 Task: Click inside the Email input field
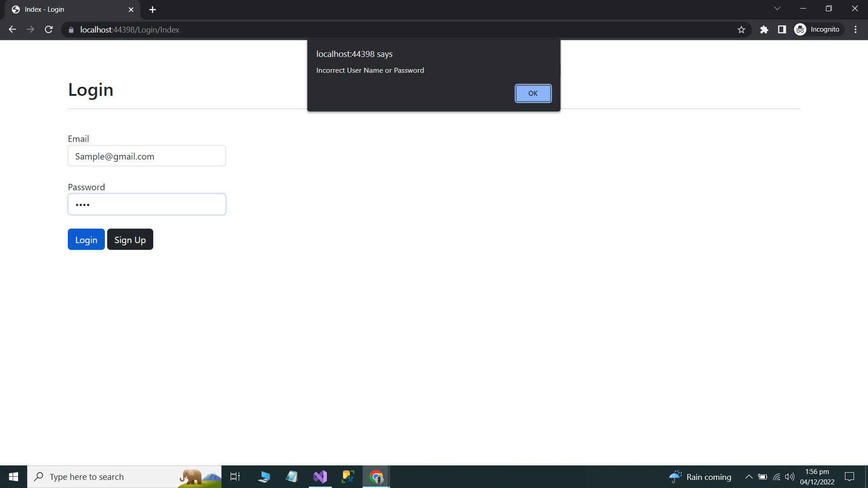(146, 156)
